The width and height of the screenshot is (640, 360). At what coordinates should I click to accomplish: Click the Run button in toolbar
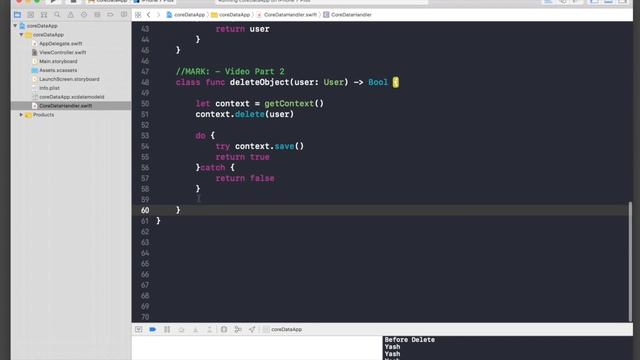53,2
